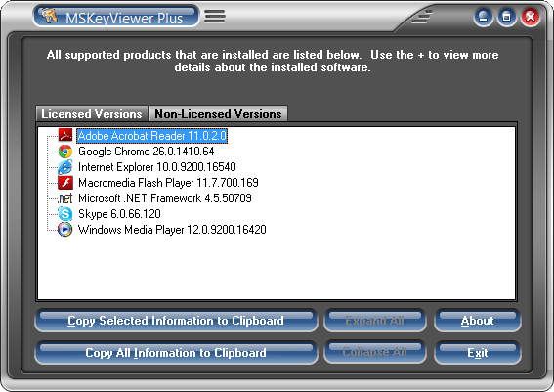This screenshot has height=392, width=554.
Task: Switch to the Non-Licensed Versions tab
Action: (x=218, y=113)
